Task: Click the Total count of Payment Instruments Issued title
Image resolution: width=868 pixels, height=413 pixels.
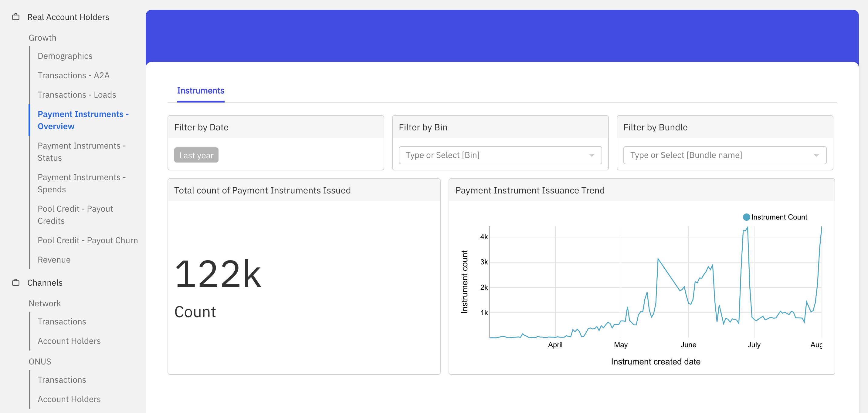Action: [262, 190]
